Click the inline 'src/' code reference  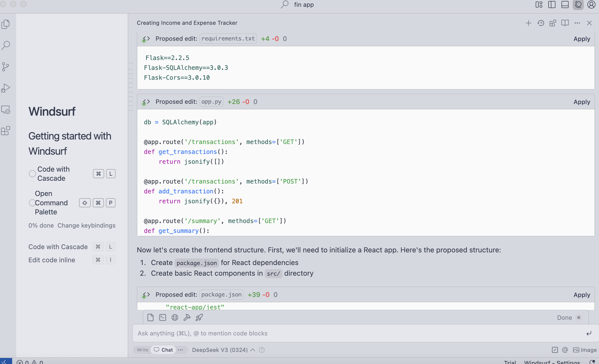click(273, 273)
